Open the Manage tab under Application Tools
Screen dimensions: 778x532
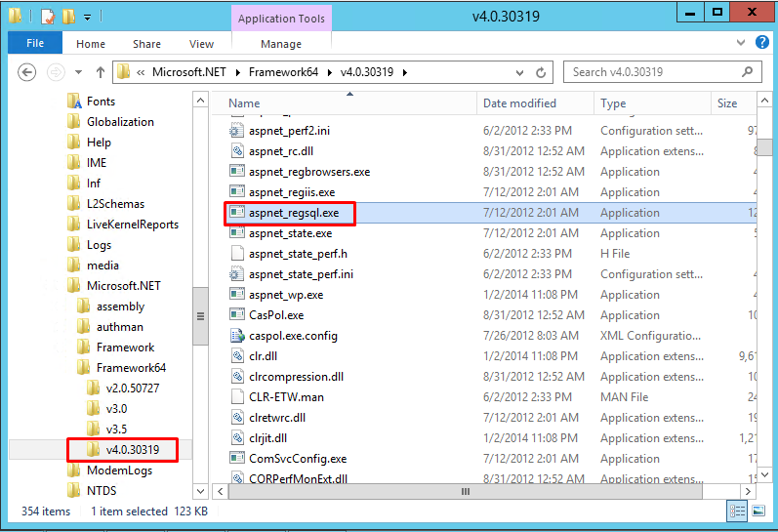pyautogui.click(x=281, y=44)
